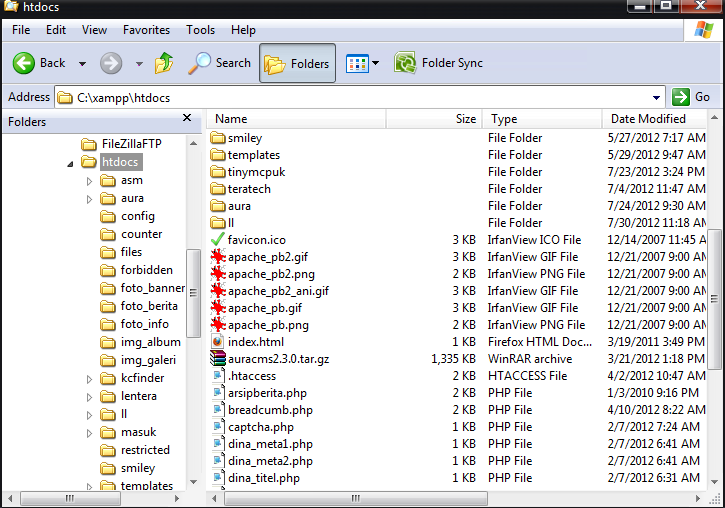Select restricted folder in tree
Image resolution: width=725 pixels, height=508 pixels.
tap(135, 450)
